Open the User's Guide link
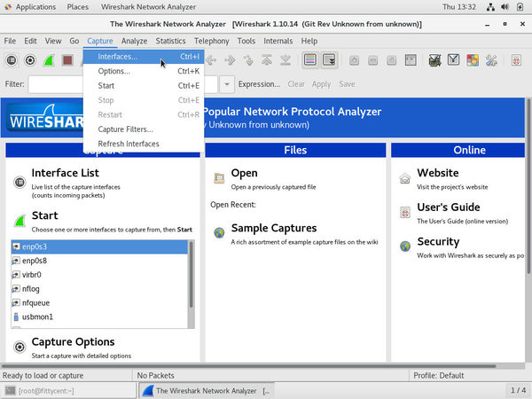 [x=449, y=207]
